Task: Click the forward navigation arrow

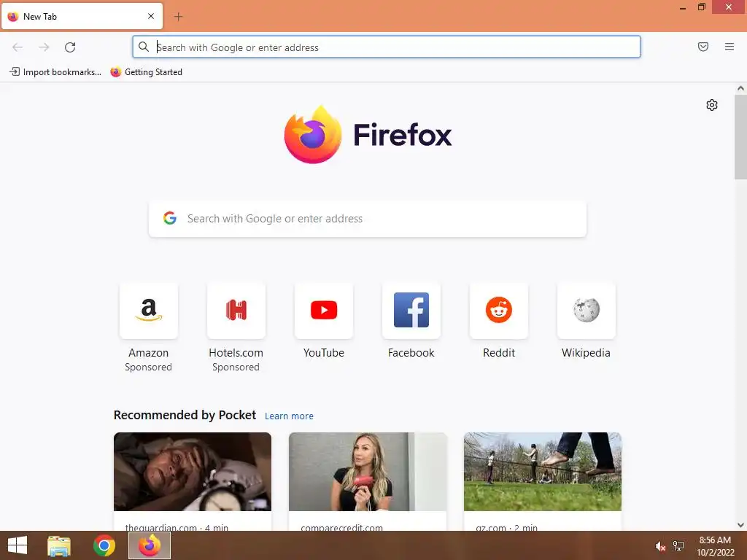Action: [44, 47]
